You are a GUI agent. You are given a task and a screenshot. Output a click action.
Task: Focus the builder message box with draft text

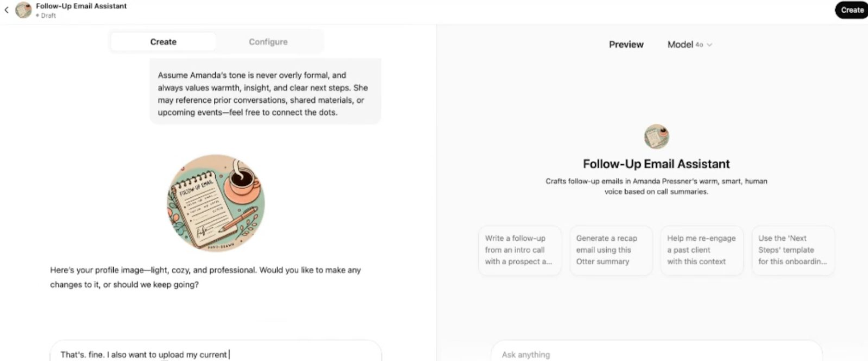pos(215,354)
